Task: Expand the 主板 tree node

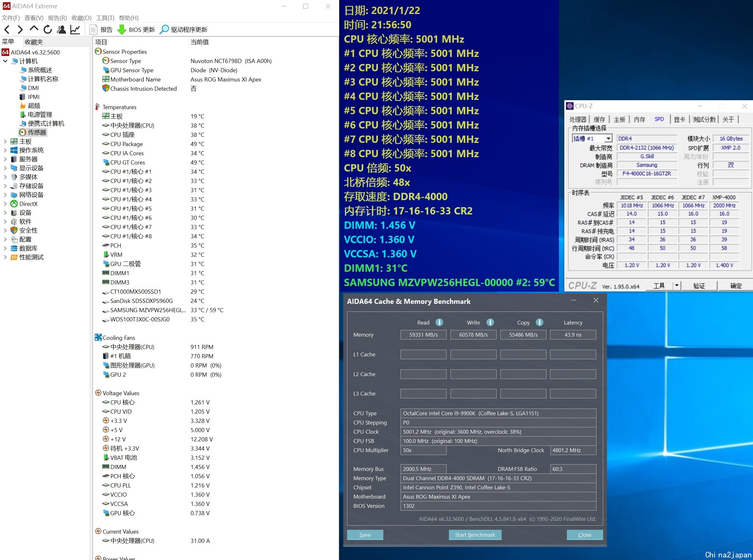Action: click(5, 141)
